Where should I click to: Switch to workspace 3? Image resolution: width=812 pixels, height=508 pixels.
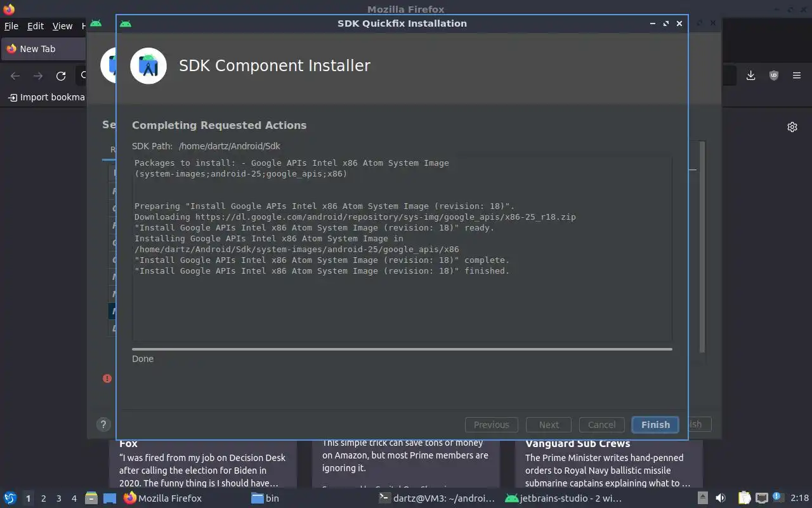[59, 498]
